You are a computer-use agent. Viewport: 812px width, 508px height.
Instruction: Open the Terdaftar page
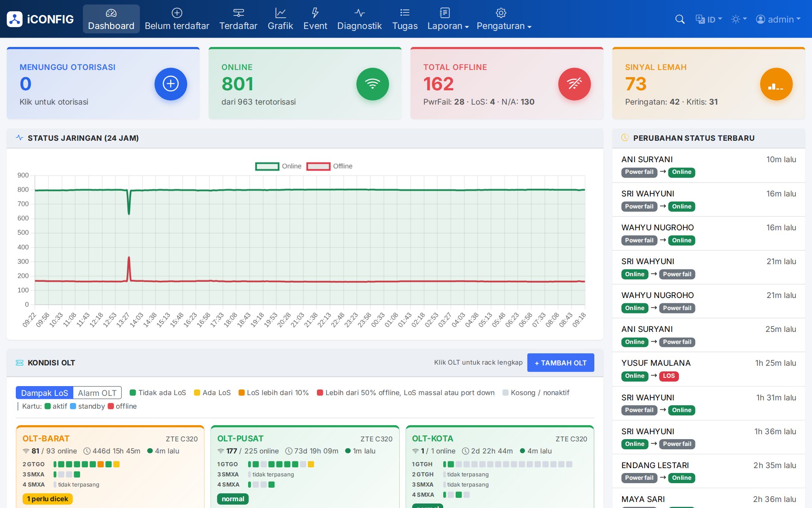click(x=238, y=19)
